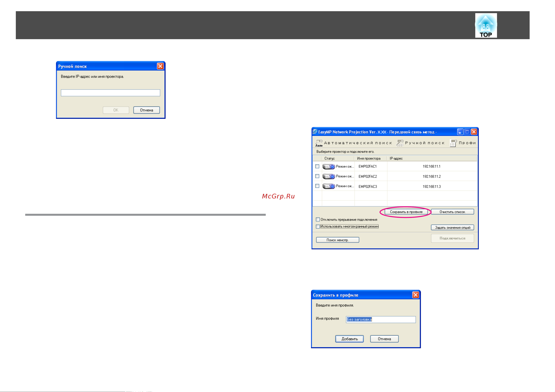
Task: Focus the Имя профиля input field
Action: click(x=381, y=320)
